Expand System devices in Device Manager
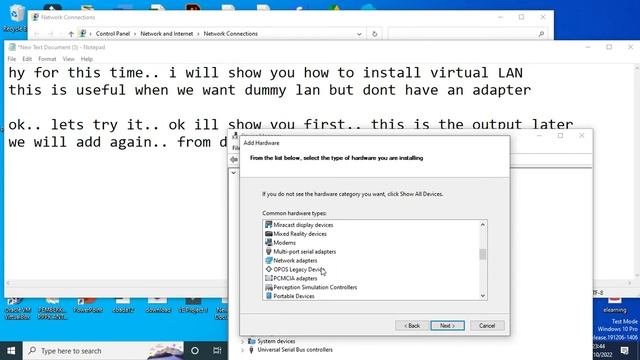640x360 pixels. coord(243,341)
